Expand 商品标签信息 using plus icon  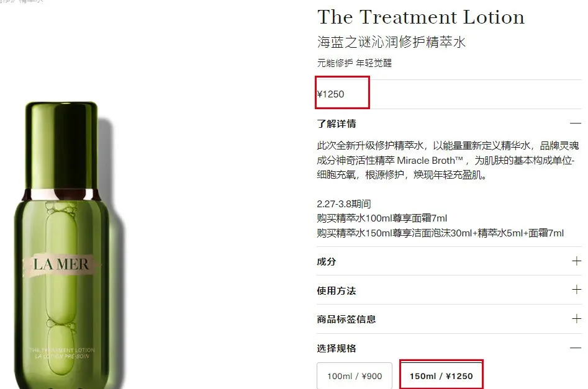(x=576, y=318)
